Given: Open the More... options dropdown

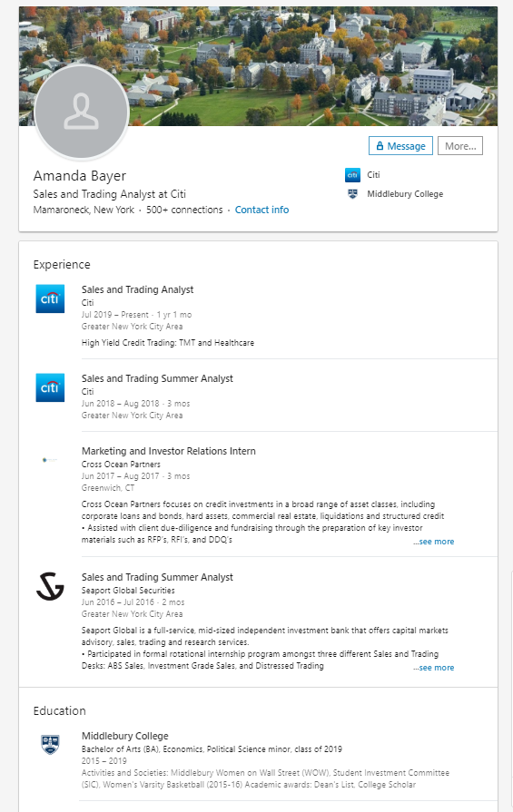Looking at the screenshot, I should point(460,146).
